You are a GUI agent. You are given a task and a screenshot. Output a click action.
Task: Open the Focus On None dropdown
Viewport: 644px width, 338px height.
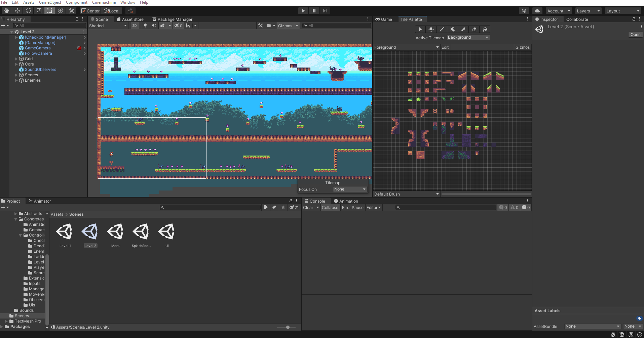(x=350, y=189)
